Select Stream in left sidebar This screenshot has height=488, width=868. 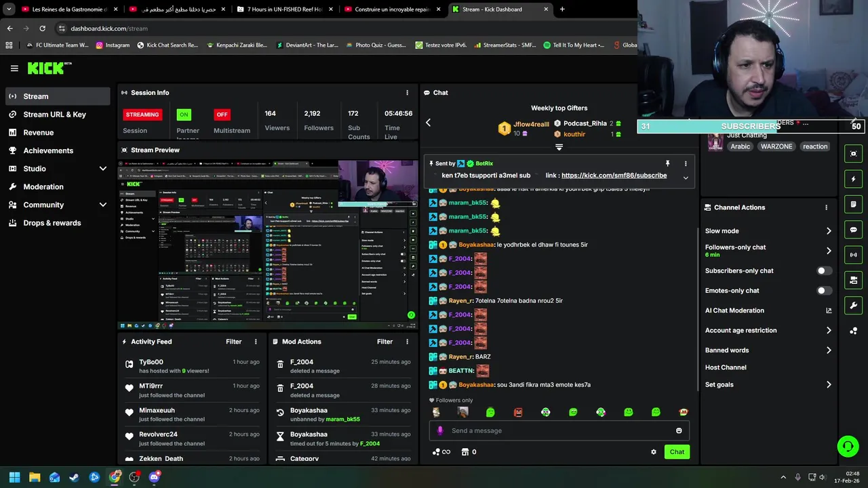pyautogui.click(x=58, y=96)
